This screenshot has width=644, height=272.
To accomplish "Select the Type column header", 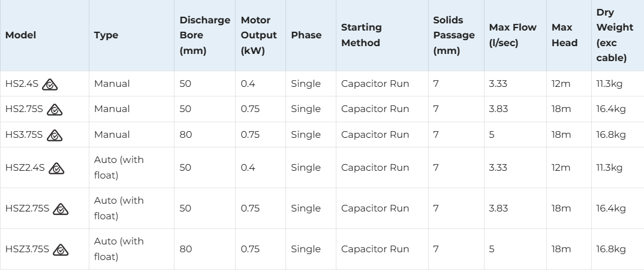I will click(106, 35).
